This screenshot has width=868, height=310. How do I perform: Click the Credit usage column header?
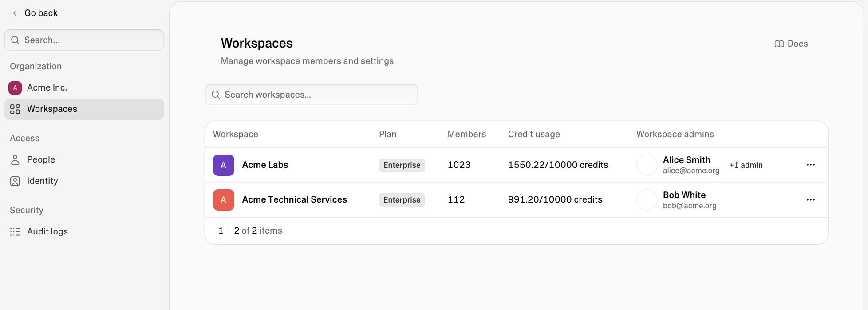click(534, 134)
